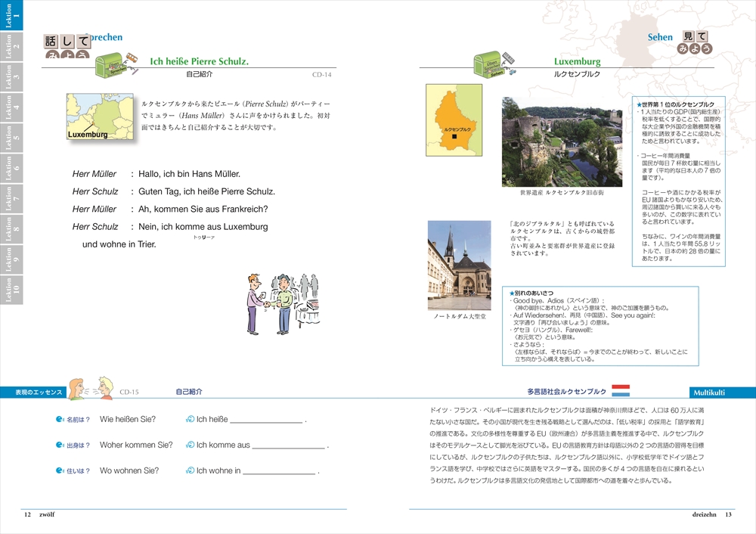The image size is (756, 534).
Task: Click reply icon before Ich komme aus
Action: tap(190, 445)
